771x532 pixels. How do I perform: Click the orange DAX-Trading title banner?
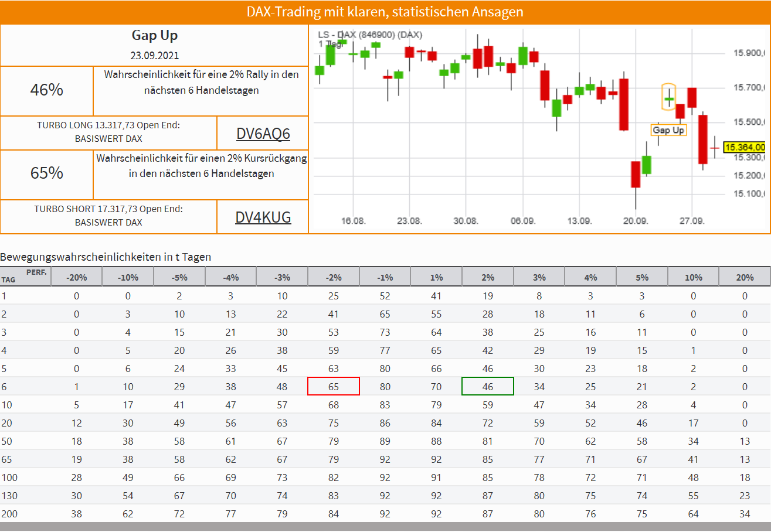click(x=385, y=12)
